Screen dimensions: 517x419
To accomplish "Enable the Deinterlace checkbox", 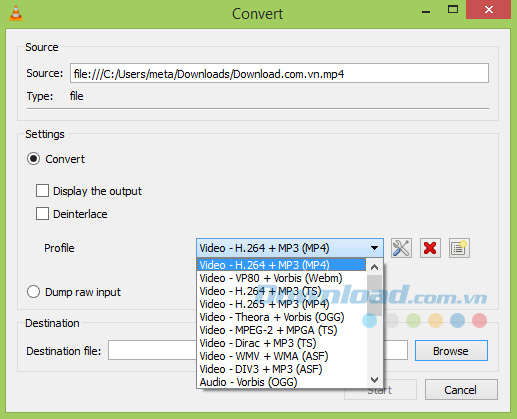I will click(x=42, y=214).
